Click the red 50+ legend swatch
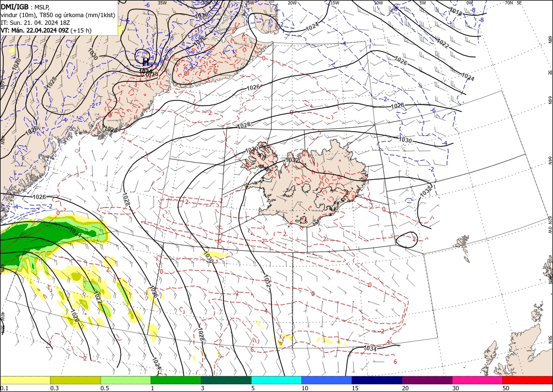 528,380
